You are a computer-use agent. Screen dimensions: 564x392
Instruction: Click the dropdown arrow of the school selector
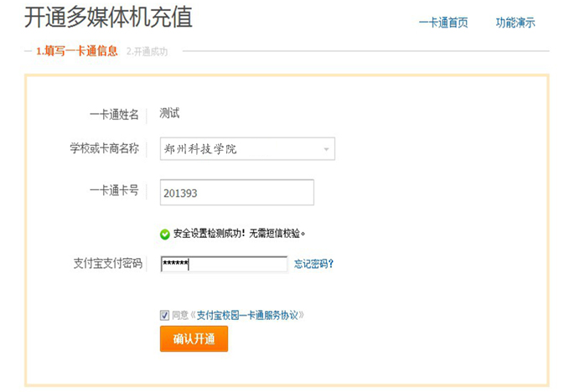coord(326,149)
